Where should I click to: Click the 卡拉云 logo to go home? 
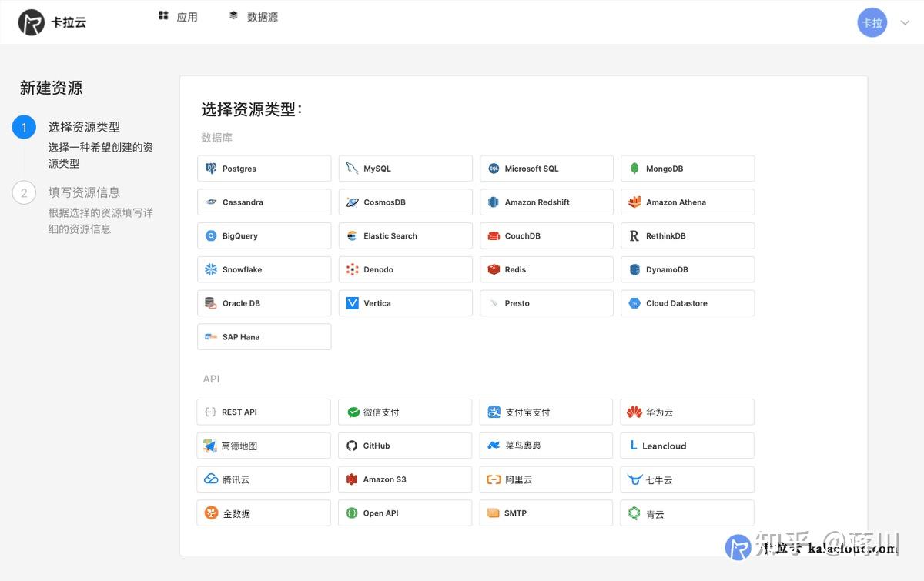pyautogui.click(x=52, y=22)
